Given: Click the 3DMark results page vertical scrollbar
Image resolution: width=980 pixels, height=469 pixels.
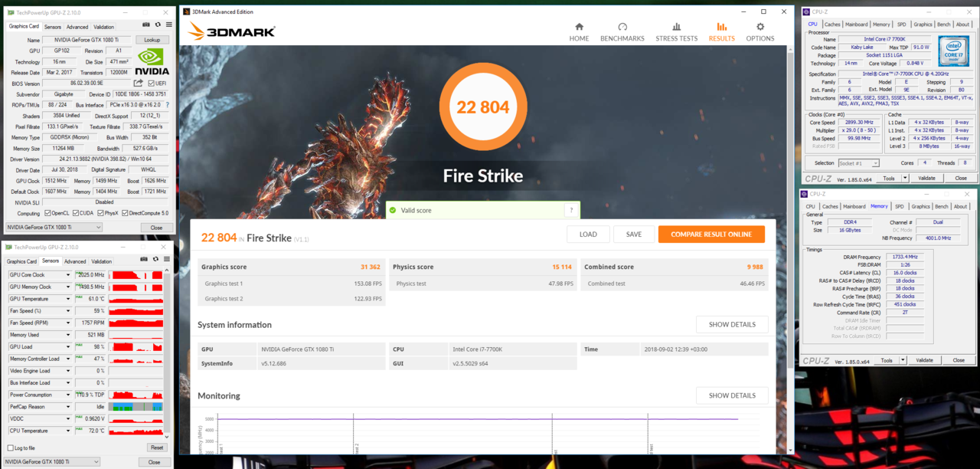Looking at the screenshot, I should [x=790, y=249].
